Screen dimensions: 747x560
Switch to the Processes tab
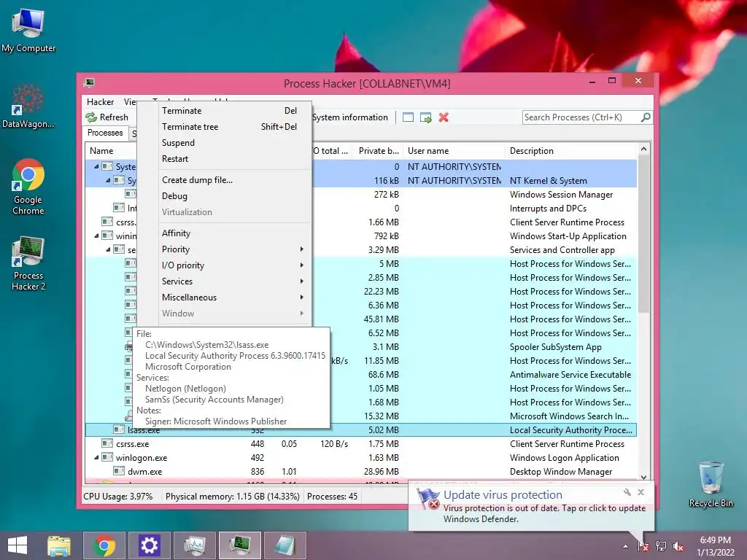tap(105, 133)
